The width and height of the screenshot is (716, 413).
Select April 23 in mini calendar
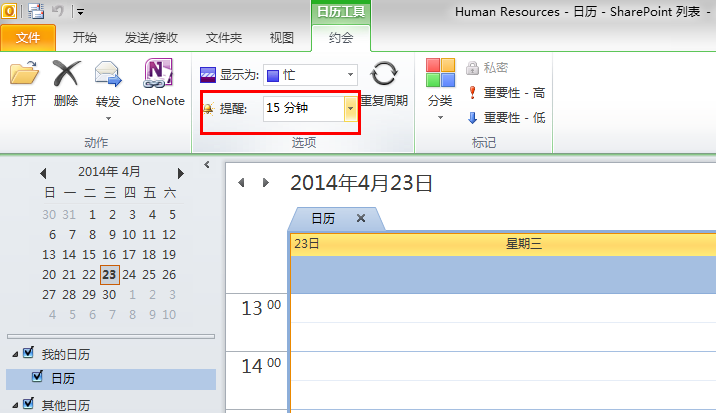click(x=110, y=275)
